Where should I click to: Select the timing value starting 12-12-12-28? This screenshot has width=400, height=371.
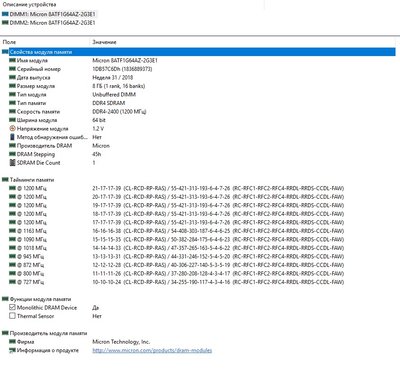pyautogui.click(x=218, y=265)
